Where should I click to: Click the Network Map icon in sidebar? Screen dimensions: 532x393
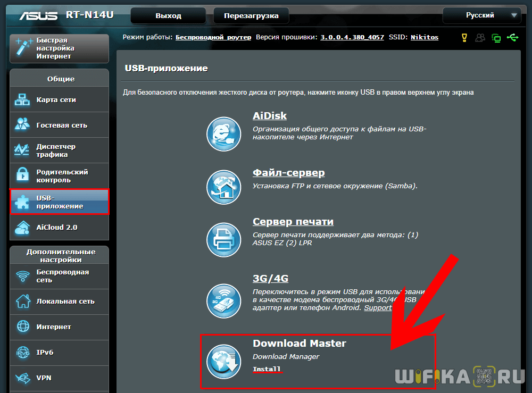click(22, 99)
